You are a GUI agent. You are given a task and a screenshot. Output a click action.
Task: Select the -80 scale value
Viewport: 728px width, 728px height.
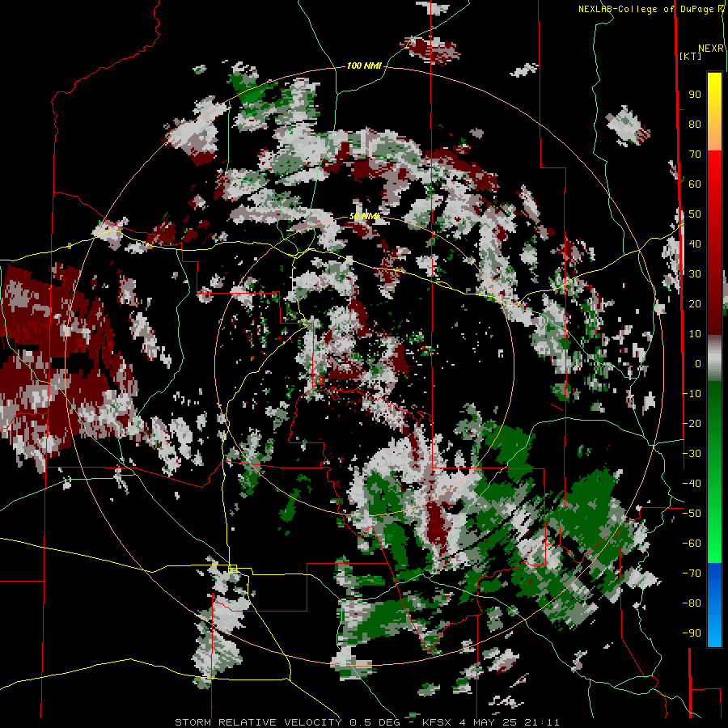[692, 603]
